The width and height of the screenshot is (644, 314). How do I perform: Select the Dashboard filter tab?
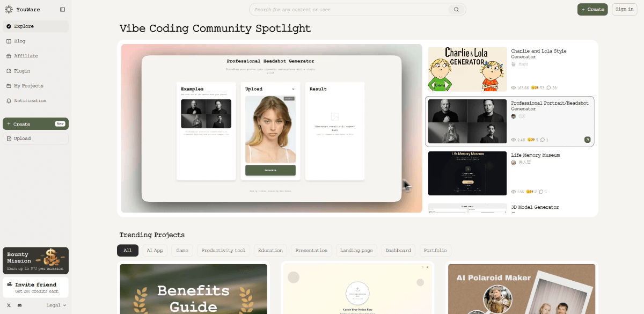coord(398,251)
